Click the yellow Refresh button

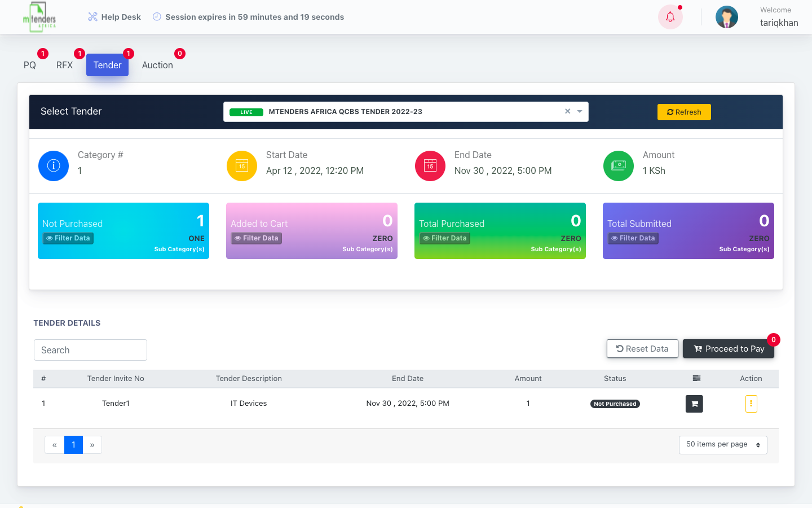point(684,112)
